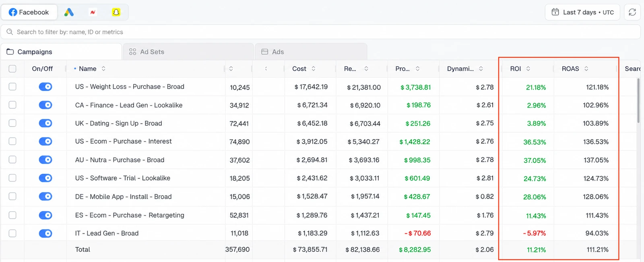Check the UK - Dating campaign checkbox
Viewport: 644px width, 262px height.
click(12, 123)
